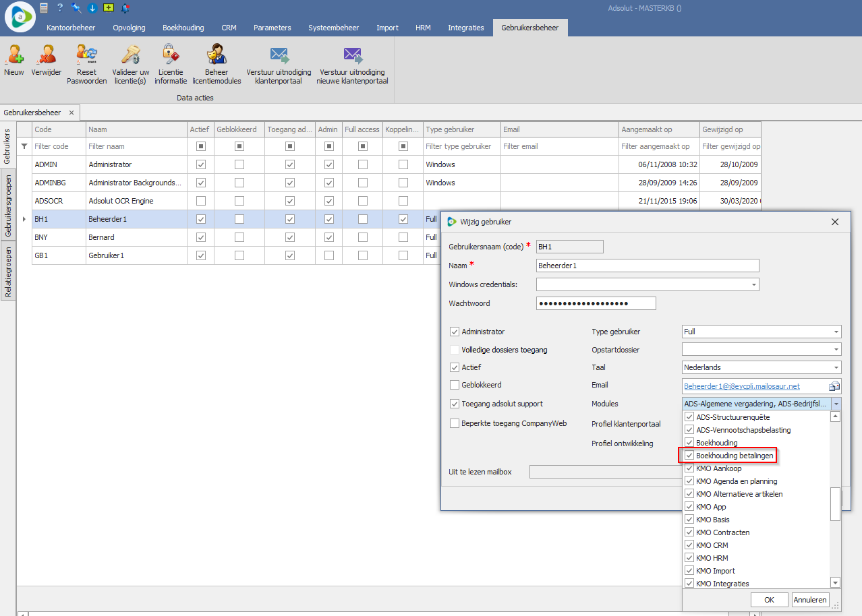862x616 pixels.
Task: Confirm module selection with OK
Action: [769, 600]
